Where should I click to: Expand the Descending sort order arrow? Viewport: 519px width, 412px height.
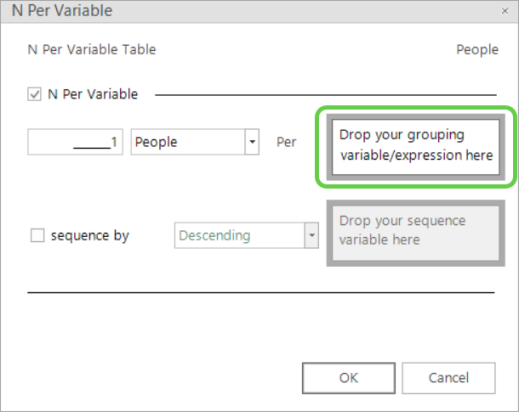pyautogui.click(x=312, y=235)
